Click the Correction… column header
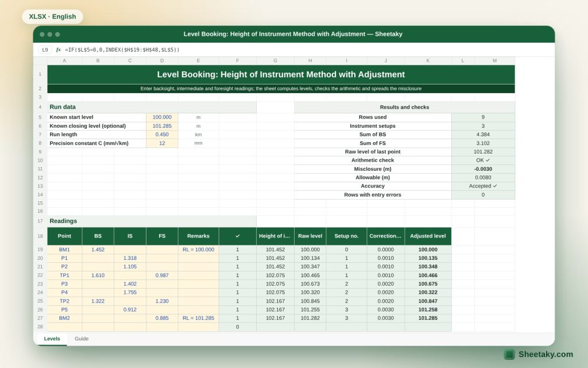The image size is (588, 368). [x=385, y=236]
